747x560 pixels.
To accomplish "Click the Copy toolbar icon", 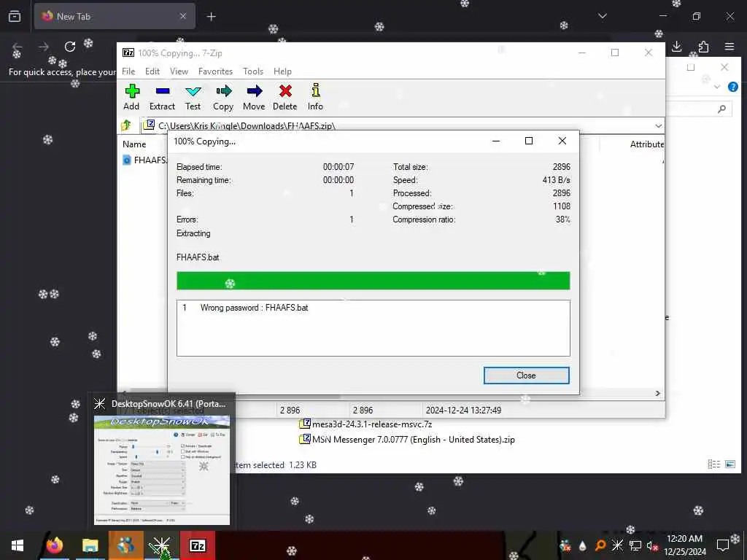I will 223,91.
